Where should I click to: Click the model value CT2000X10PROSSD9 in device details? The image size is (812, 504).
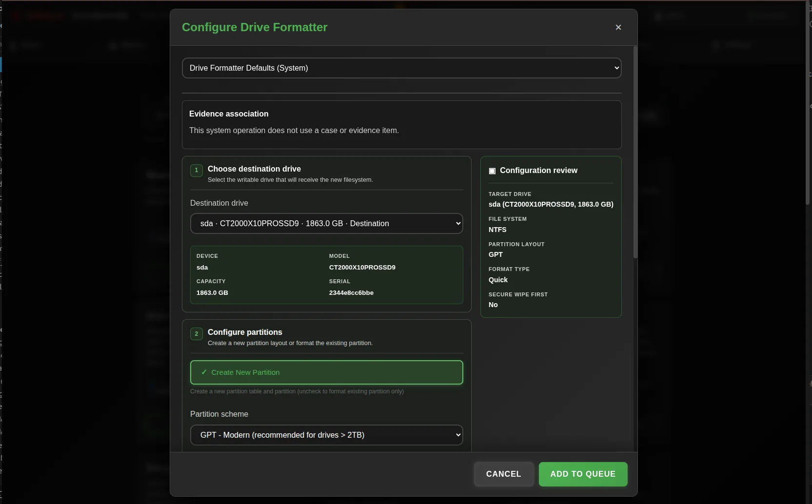(x=362, y=268)
